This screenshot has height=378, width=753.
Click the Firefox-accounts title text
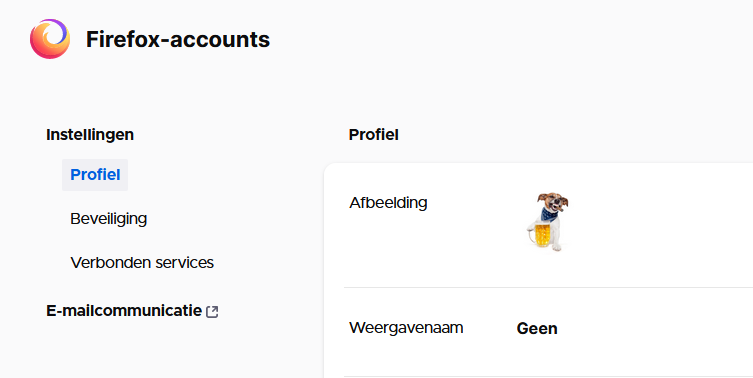pyautogui.click(x=178, y=39)
